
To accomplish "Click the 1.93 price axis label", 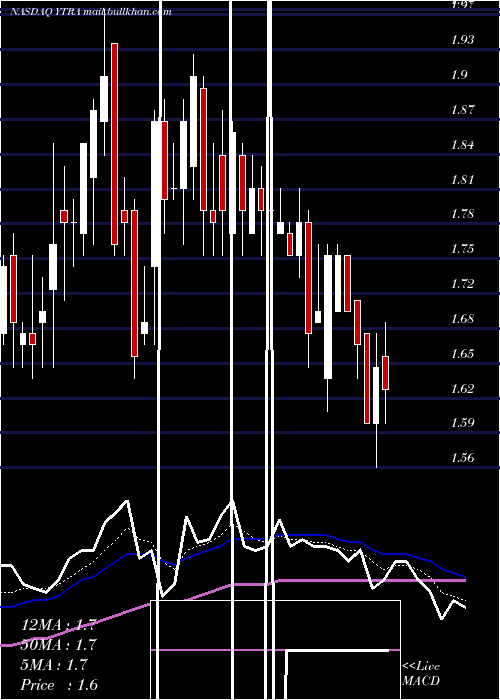I will click(462, 40).
